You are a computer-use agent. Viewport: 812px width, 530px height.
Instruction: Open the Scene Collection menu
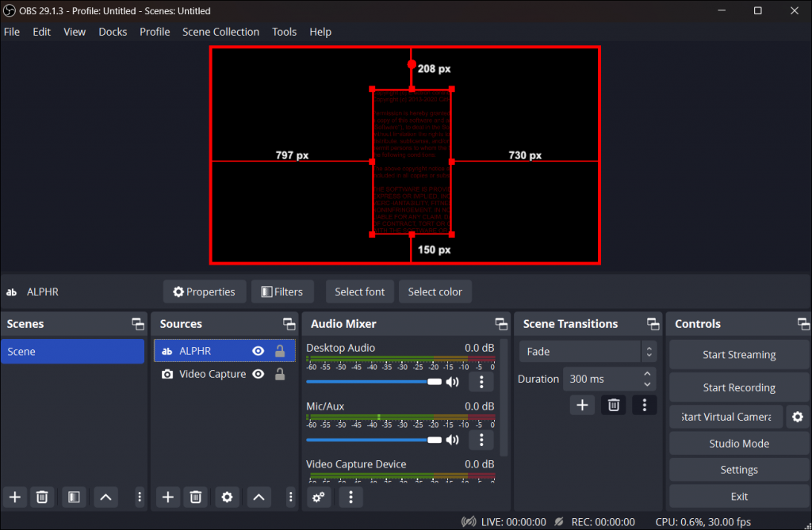point(220,32)
